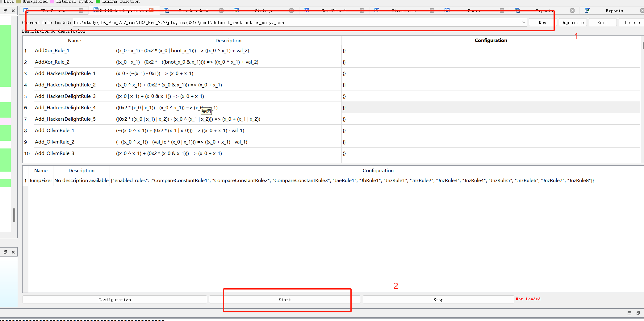Close the Imports tab

(x=572, y=10)
